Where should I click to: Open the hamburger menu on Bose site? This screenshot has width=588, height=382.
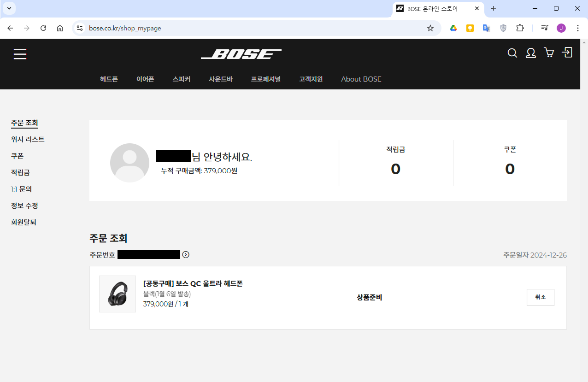(20, 54)
